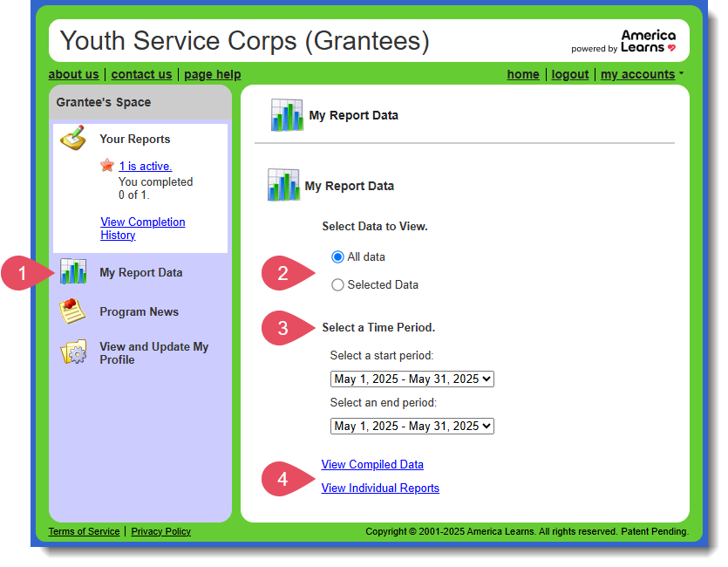Open My Report Data in sidebar
The image size is (728, 567).
click(140, 272)
